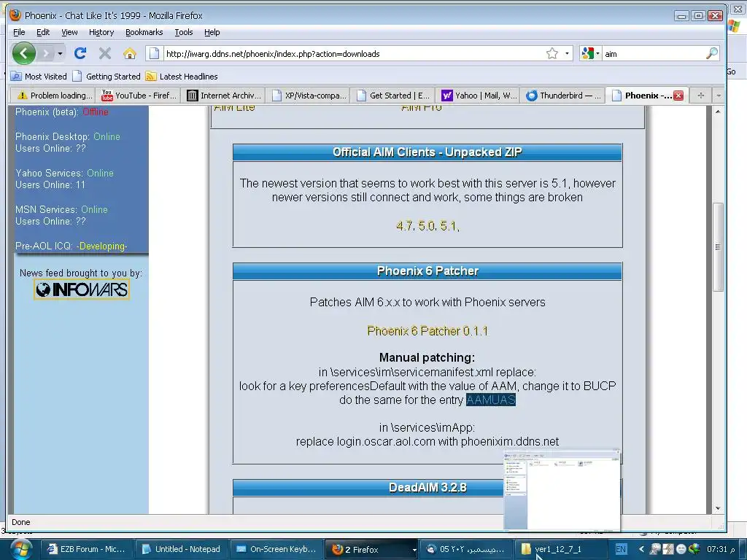Open the Help menu
747x560 pixels.
tap(212, 32)
